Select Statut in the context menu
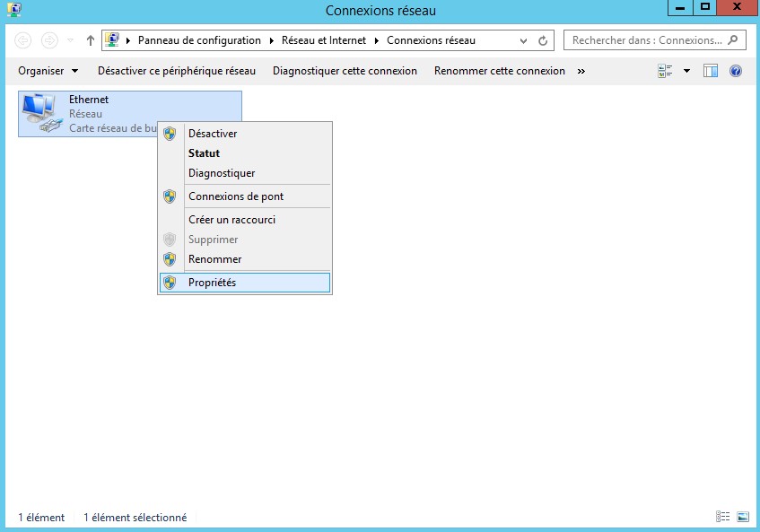Viewport: 760px width, 532px height. (x=204, y=153)
